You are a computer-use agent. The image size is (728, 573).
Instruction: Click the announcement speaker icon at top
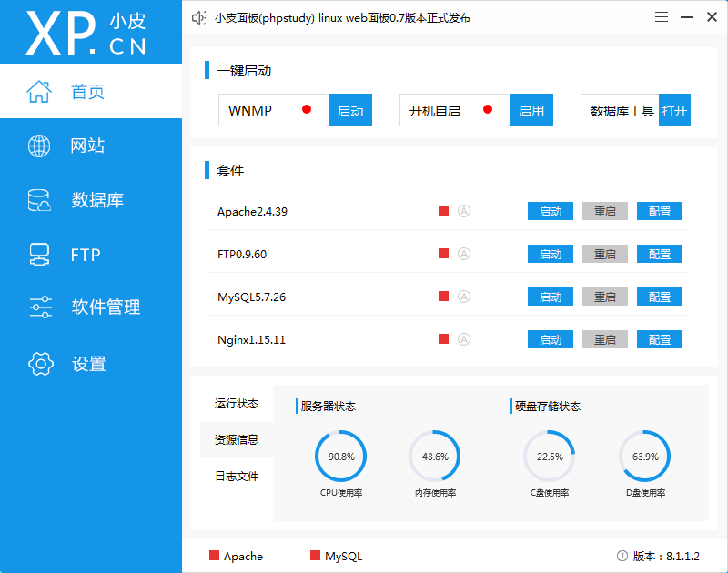(198, 16)
